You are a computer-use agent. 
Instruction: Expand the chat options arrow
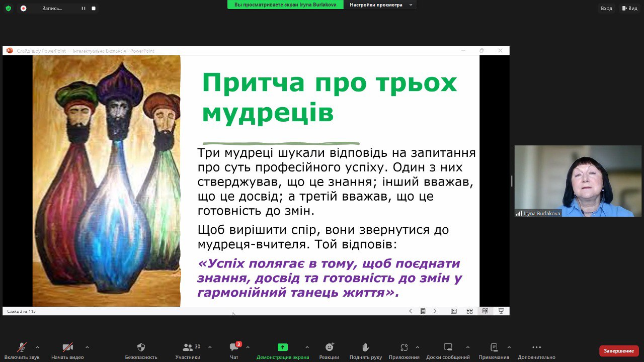[x=248, y=347]
